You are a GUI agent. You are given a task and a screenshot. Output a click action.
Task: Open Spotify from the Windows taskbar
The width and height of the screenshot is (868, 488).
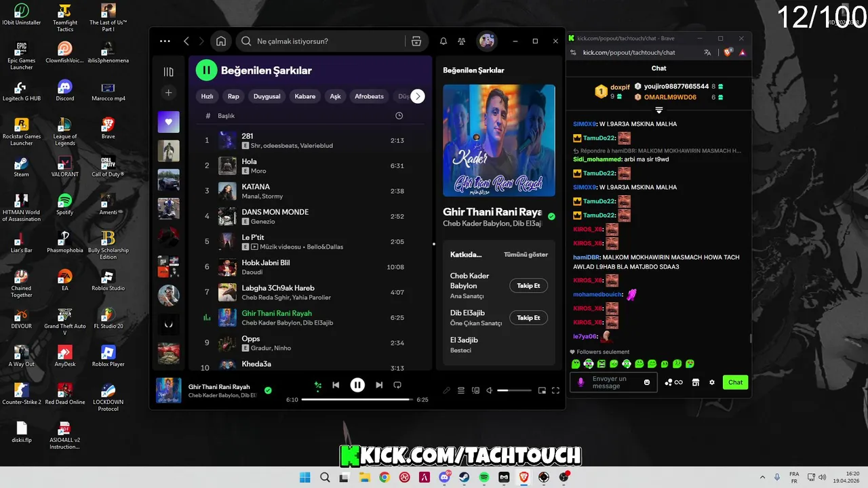point(484,477)
